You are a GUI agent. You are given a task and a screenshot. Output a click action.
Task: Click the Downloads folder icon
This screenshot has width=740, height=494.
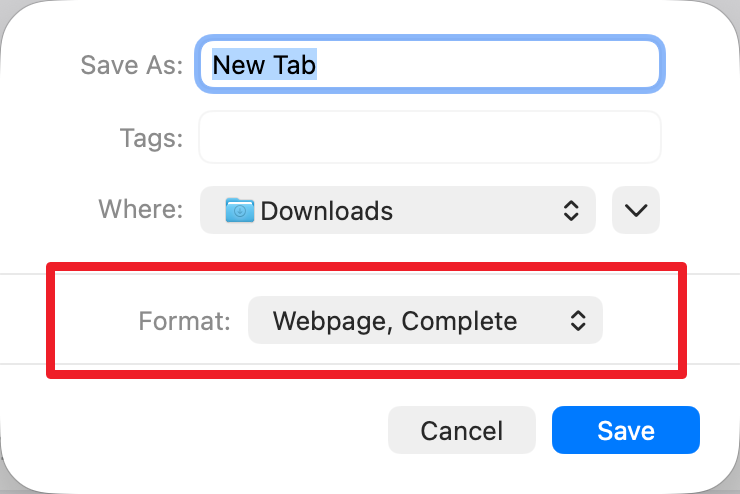click(240, 210)
